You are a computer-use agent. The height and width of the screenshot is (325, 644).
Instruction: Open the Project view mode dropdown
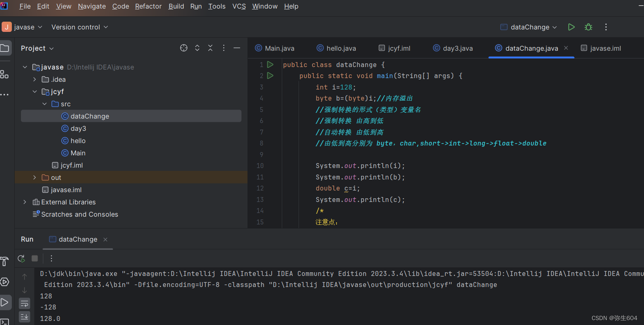(37, 48)
